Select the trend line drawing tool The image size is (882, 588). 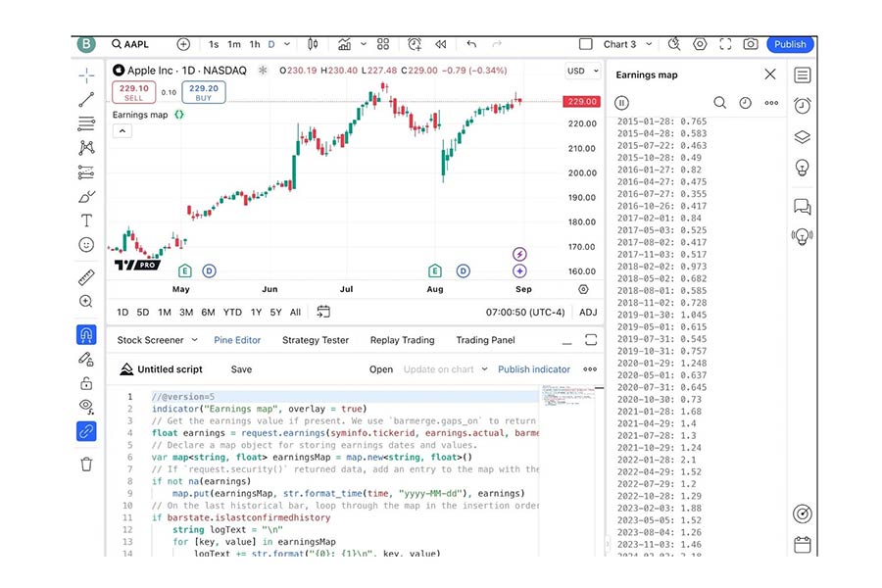coord(86,100)
